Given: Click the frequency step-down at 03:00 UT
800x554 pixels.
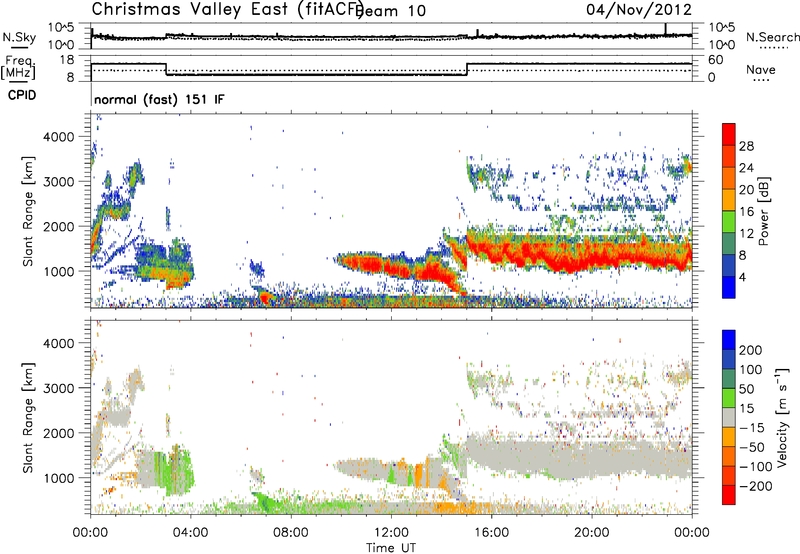Looking at the screenshot, I should coord(166,69).
